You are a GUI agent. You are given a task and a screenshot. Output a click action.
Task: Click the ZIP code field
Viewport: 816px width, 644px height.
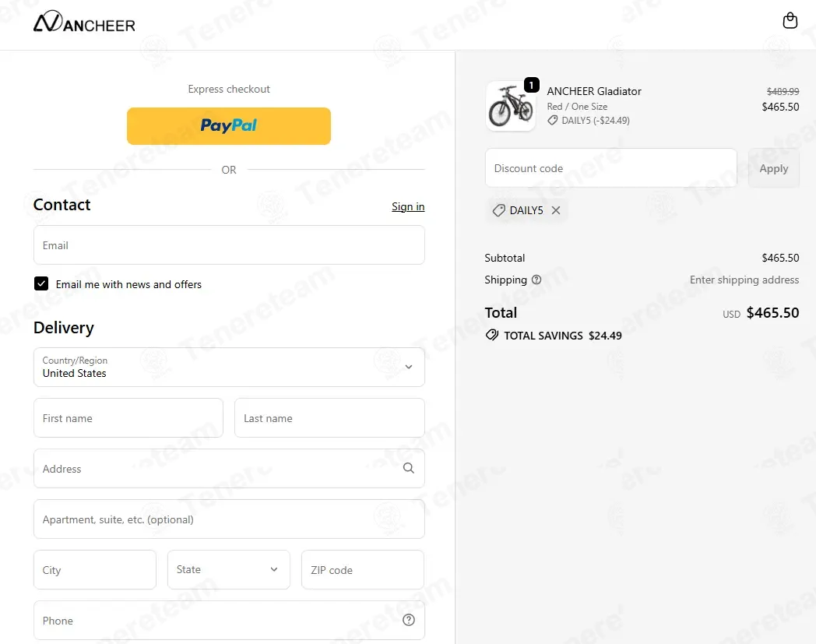click(x=363, y=569)
